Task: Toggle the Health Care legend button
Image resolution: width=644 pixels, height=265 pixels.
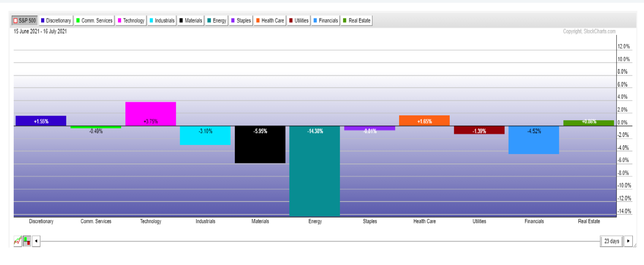Action: click(270, 21)
